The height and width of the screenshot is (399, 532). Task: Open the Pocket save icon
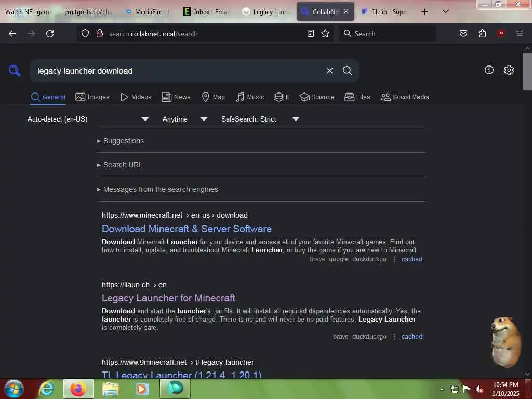[x=463, y=33]
